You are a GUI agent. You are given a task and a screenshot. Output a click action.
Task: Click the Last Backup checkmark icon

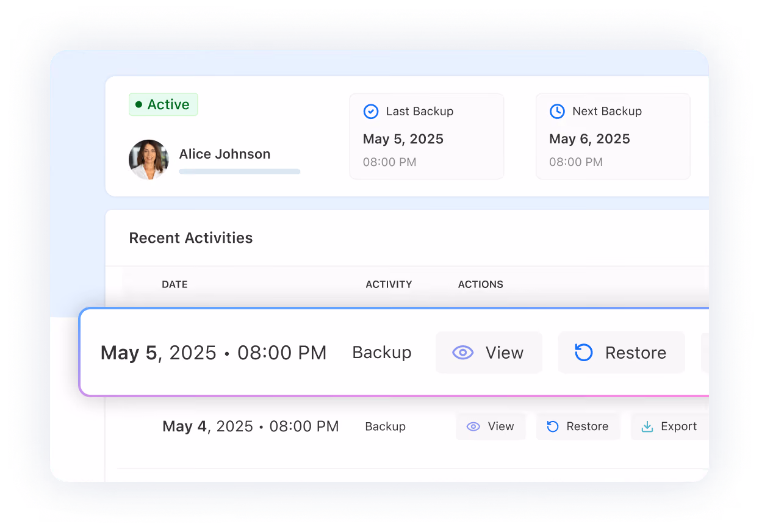point(371,111)
